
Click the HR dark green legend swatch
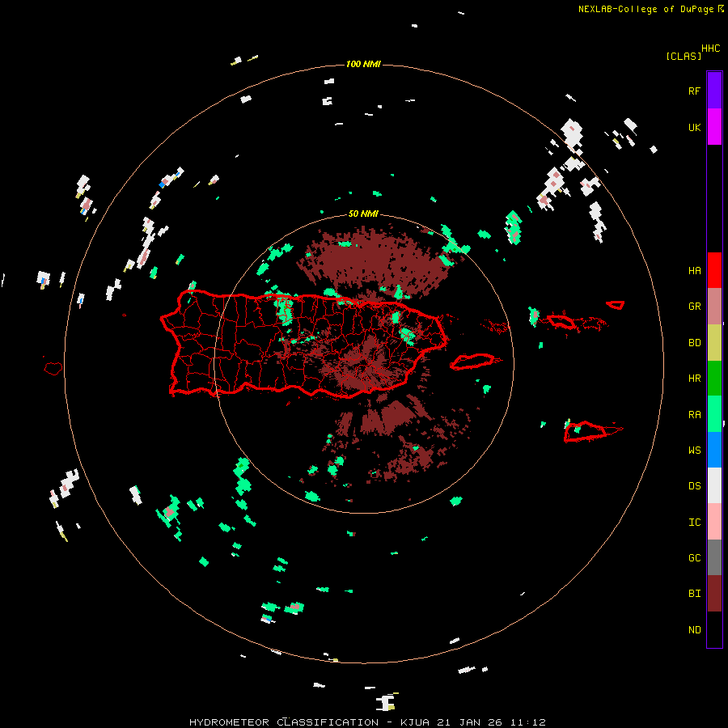pos(714,378)
